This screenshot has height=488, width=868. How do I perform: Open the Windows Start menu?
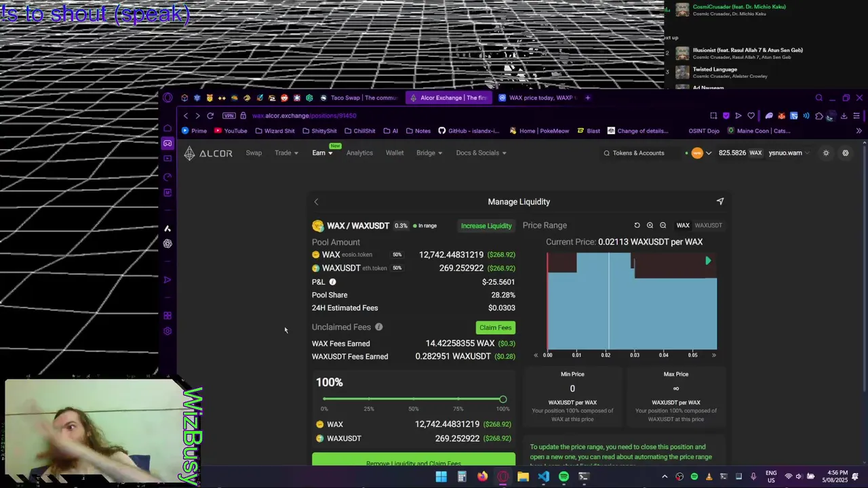click(x=441, y=476)
